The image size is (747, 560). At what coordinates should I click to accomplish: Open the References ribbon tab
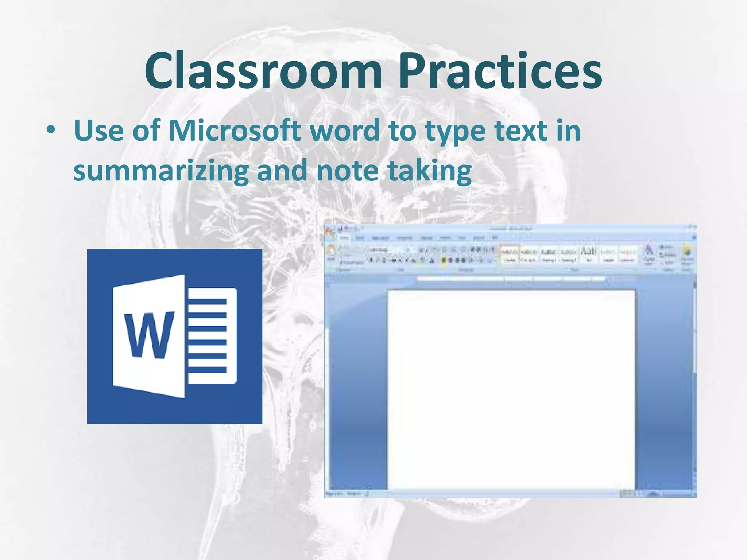click(x=405, y=238)
